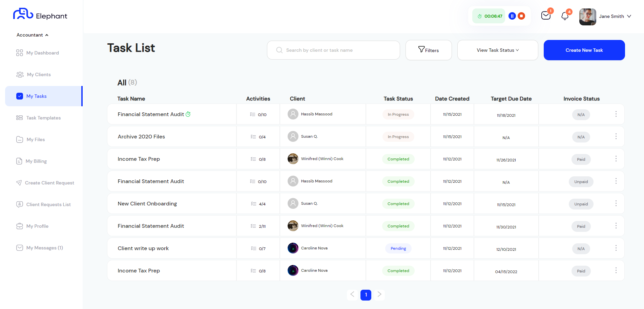Screen dimensions: 644x309
Task: Open Task Templates from the sidebar
Action: [x=43, y=118]
